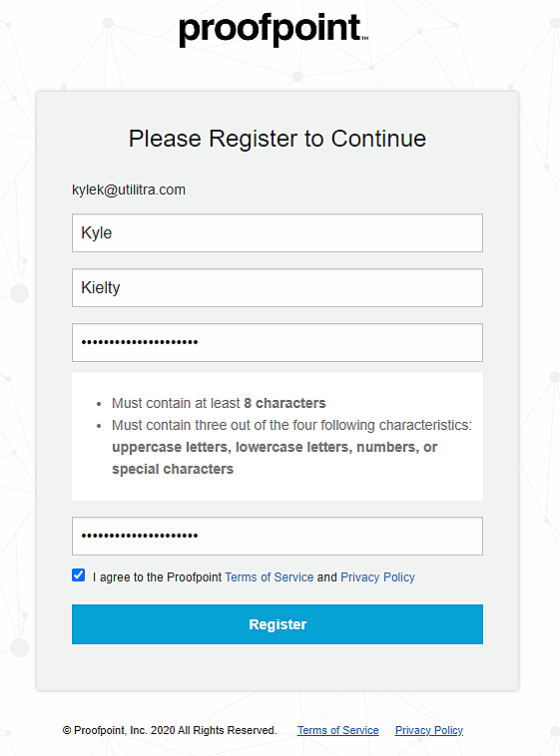Click the Proofpoint copyright notice text
Image resolution: width=560 pixels, height=756 pixels.
(x=170, y=730)
